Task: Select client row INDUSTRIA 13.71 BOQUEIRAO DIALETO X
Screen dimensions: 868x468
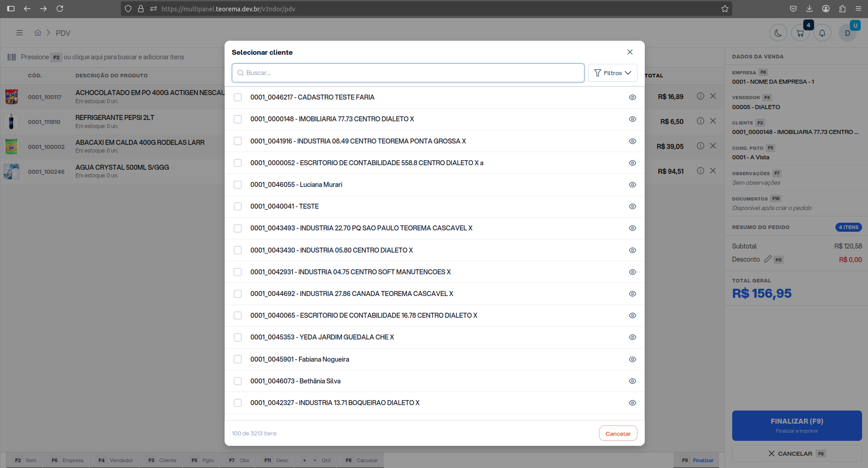Action: [434, 403]
